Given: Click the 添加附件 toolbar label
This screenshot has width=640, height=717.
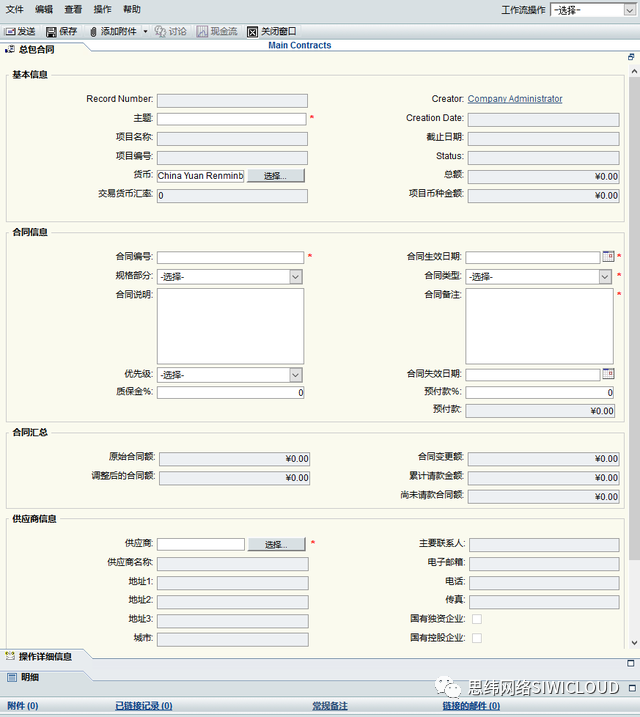Looking at the screenshot, I should (x=119, y=32).
